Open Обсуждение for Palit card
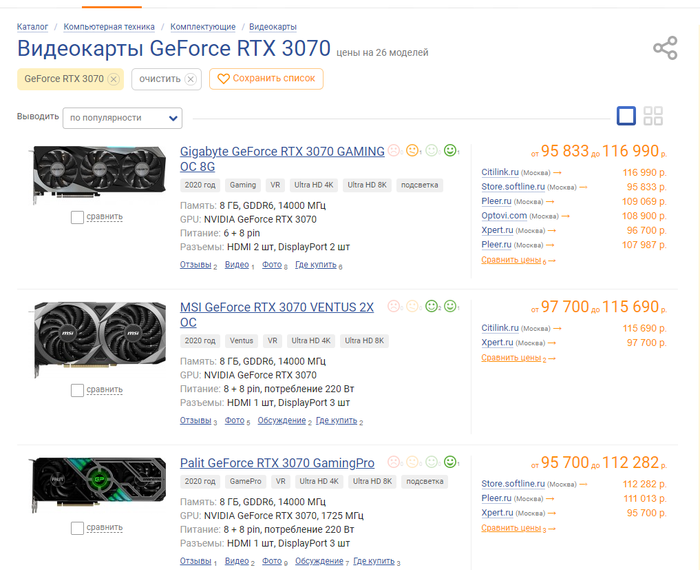This screenshot has width=700, height=570. (x=319, y=561)
